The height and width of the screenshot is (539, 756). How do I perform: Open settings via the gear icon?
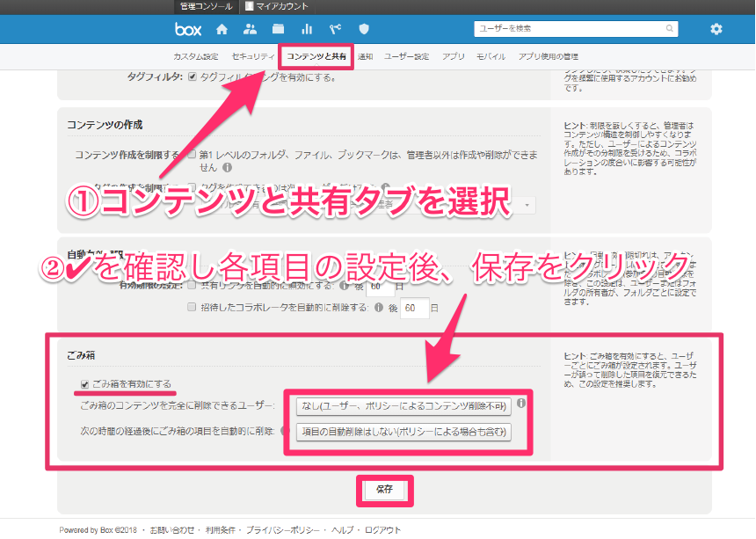tap(717, 29)
